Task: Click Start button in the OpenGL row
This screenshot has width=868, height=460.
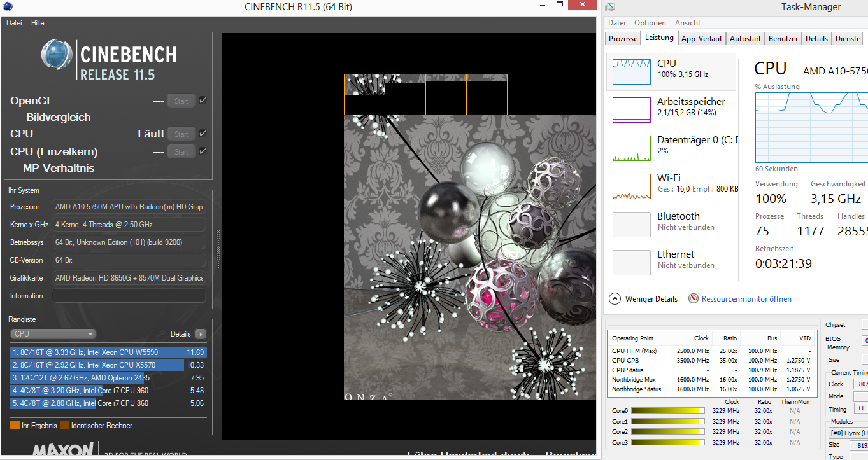Action: 181,101
